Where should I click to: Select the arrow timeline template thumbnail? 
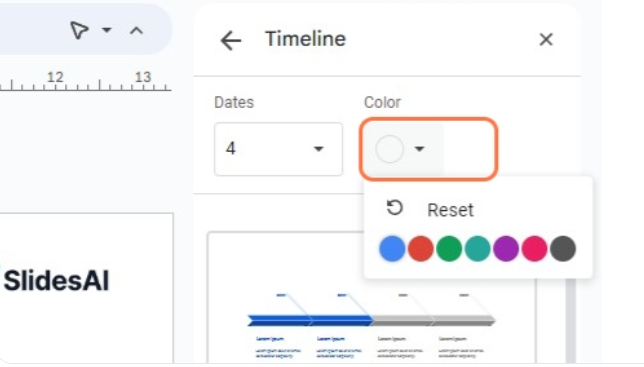(371, 322)
